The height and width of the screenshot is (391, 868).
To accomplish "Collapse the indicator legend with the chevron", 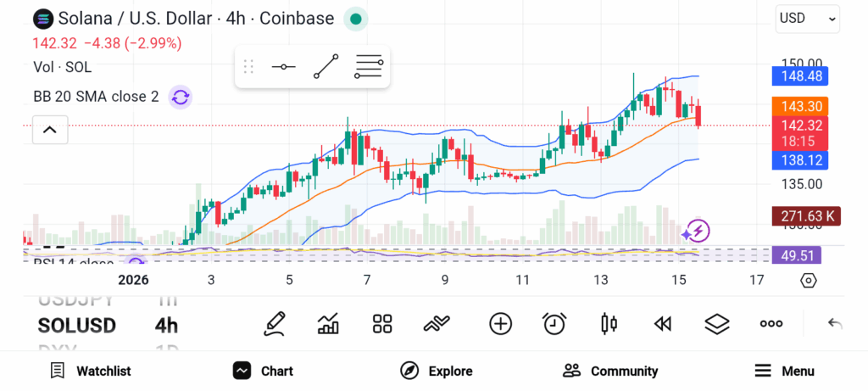I will [x=49, y=130].
